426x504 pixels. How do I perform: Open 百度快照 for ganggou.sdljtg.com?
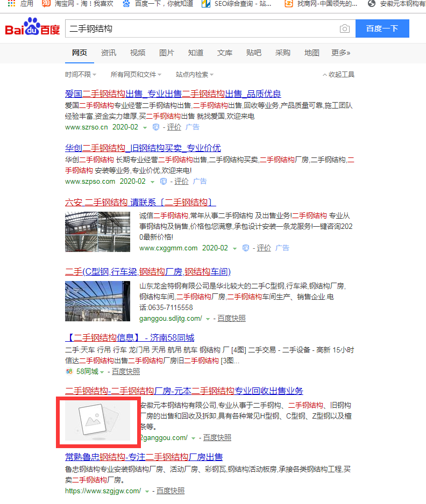click(231, 319)
